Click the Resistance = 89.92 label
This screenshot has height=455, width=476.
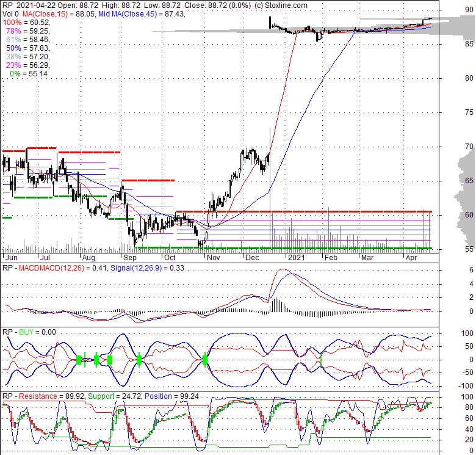(52, 396)
